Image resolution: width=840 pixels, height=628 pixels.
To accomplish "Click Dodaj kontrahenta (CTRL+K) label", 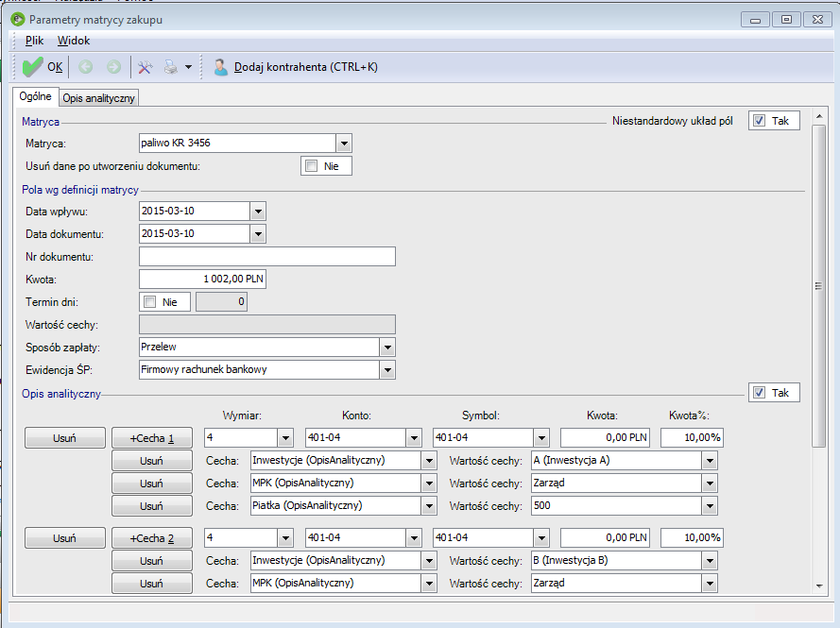I will pos(306,67).
